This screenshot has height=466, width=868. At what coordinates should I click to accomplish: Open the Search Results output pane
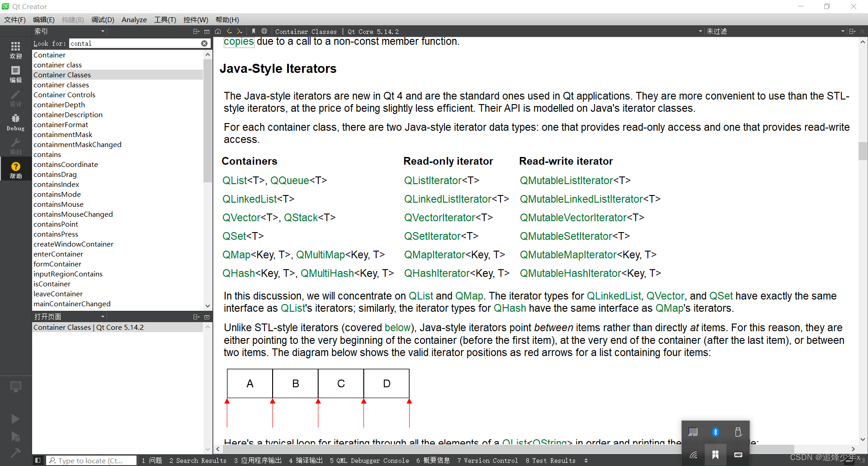198,461
